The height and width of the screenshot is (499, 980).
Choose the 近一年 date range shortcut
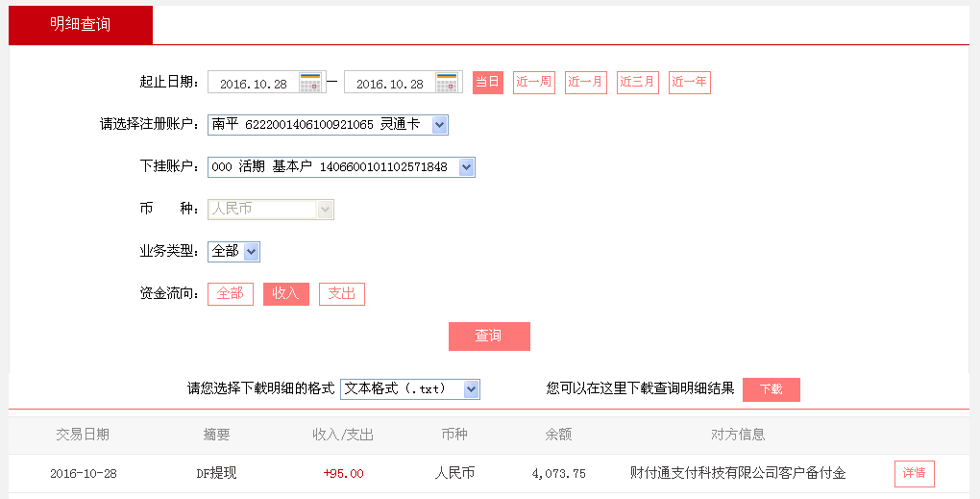(x=689, y=83)
